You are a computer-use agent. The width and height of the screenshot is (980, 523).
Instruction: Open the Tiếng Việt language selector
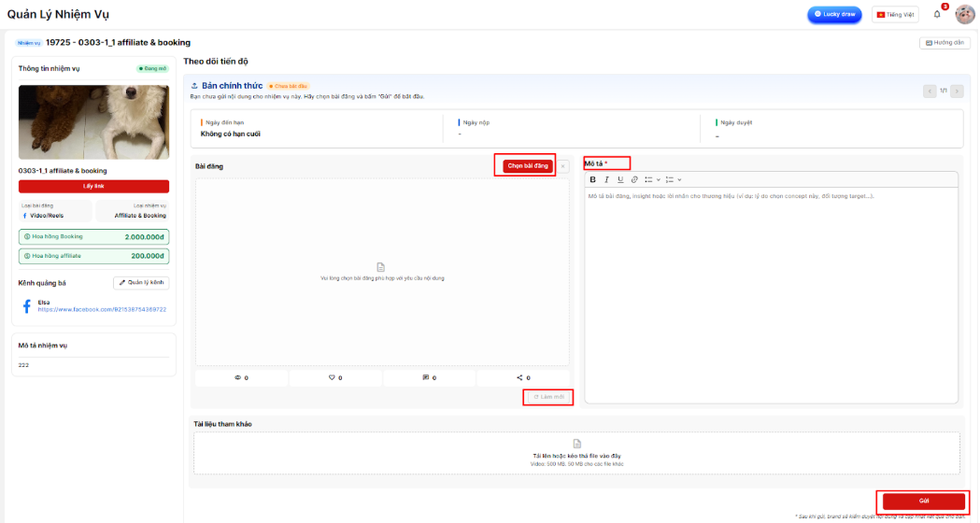[895, 14]
